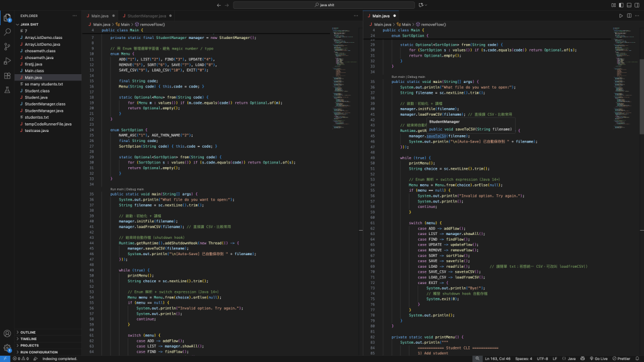Click the left editor minimap

coord(344,78)
